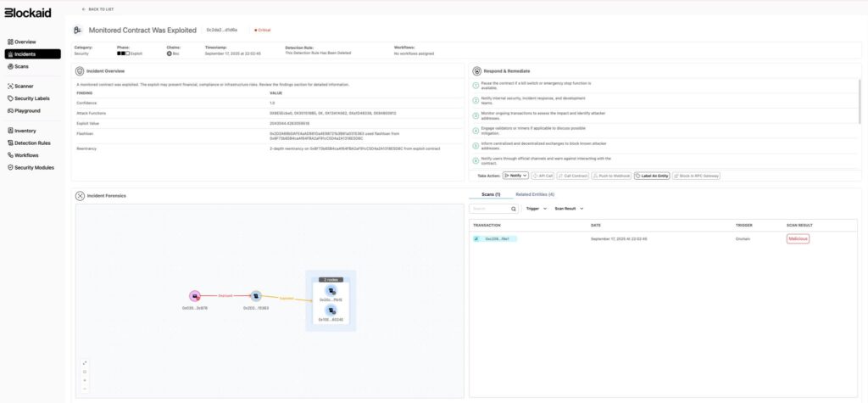Click the Critical severity badge
Screen dimensions: 868x403
(x=263, y=30)
